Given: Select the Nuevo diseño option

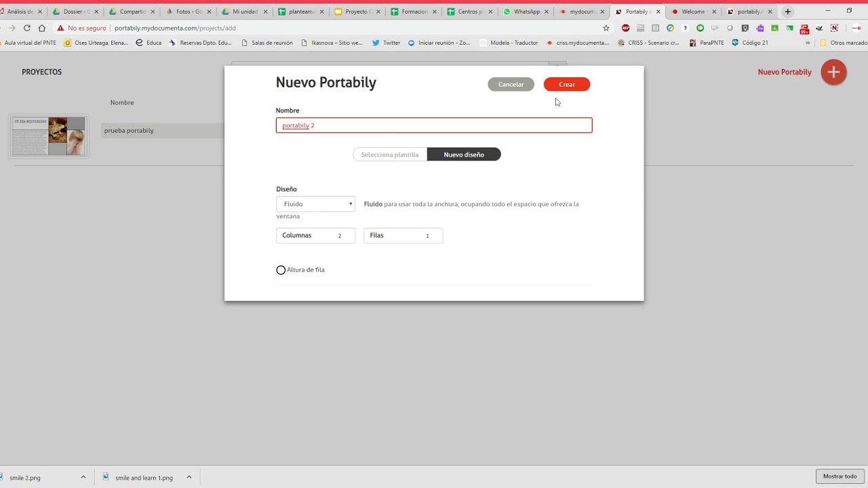Looking at the screenshot, I should point(464,155).
